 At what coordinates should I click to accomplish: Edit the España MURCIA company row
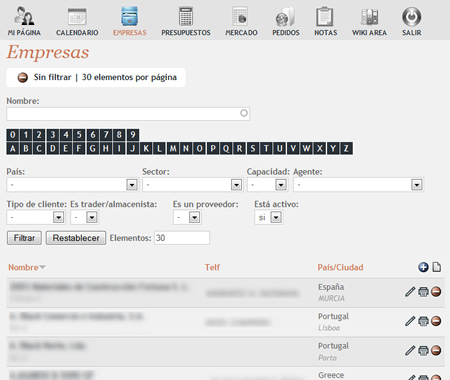point(410,292)
